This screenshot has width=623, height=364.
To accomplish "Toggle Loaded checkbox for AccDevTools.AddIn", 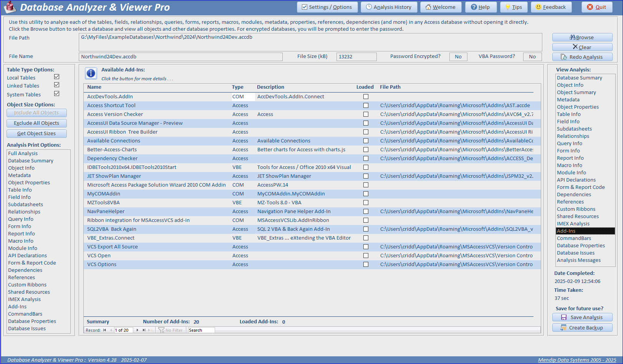I will tap(366, 97).
